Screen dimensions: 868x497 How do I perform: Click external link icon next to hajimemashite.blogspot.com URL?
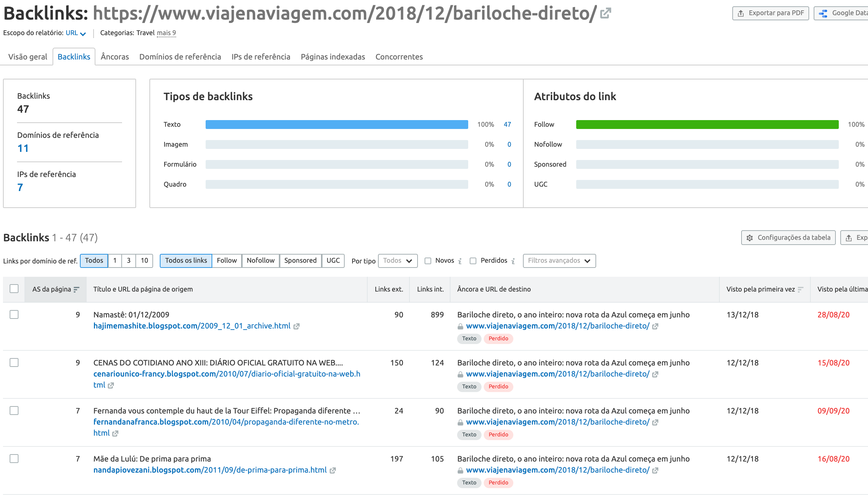[x=296, y=326]
